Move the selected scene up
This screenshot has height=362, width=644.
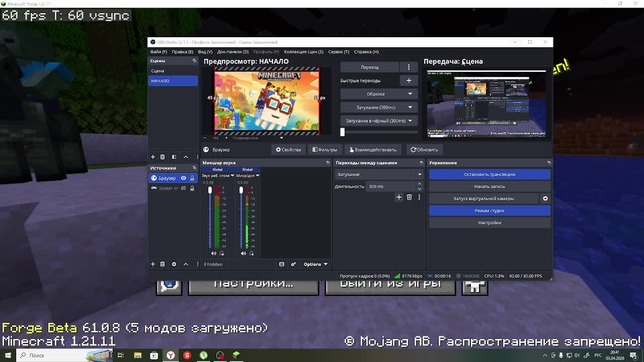pos(186,157)
